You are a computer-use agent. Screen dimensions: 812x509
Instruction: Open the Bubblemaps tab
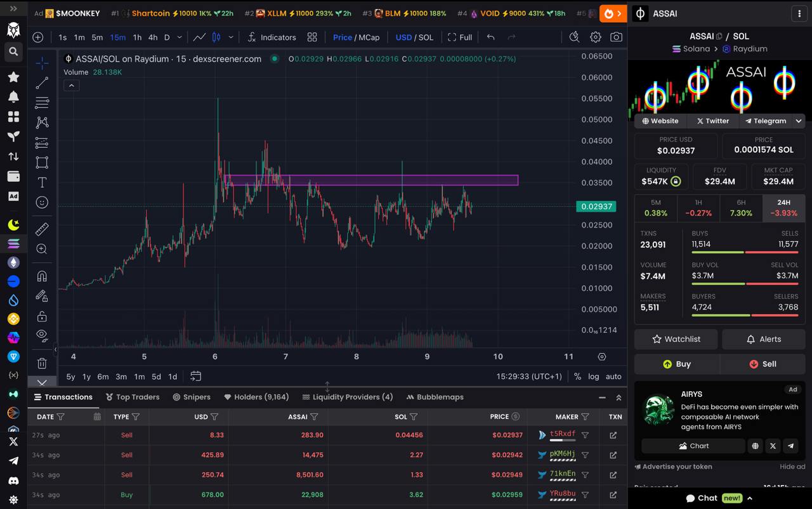click(435, 397)
